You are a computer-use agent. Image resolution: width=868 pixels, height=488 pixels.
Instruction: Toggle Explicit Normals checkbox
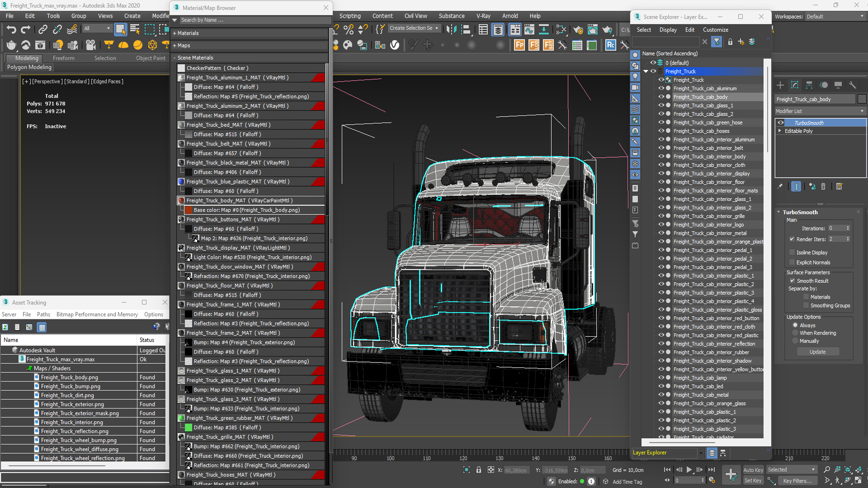tap(792, 262)
